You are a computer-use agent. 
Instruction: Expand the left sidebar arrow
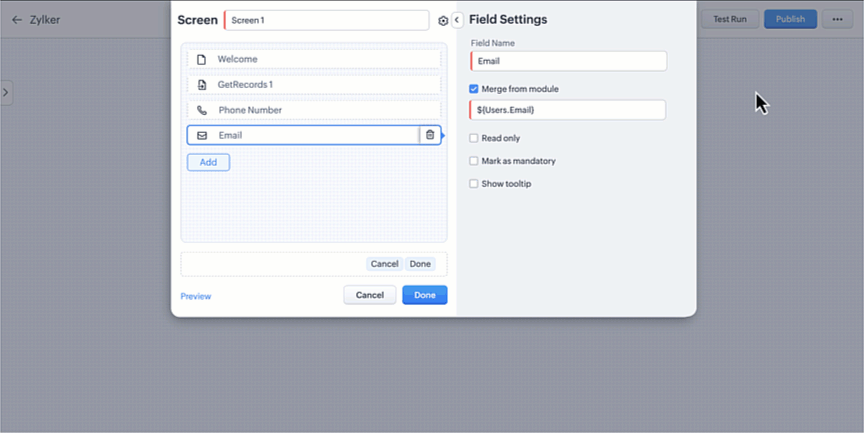click(x=6, y=92)
